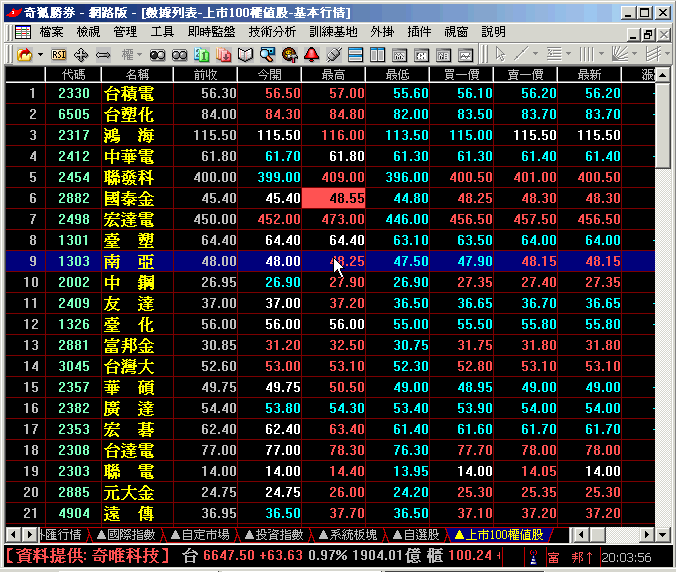
Task: Click the third small chart window icon
Action: [x=444, y=55]
